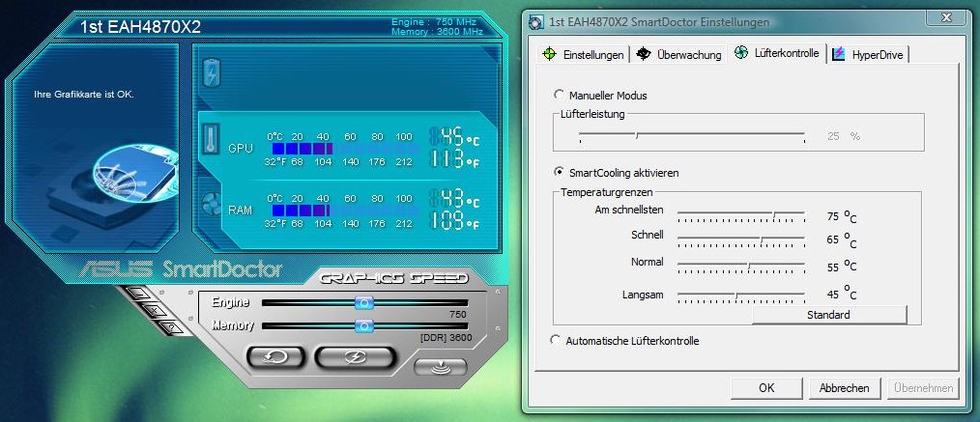
Task: Click the ripple arrow button below Graphics Speed
Action: 441,366
